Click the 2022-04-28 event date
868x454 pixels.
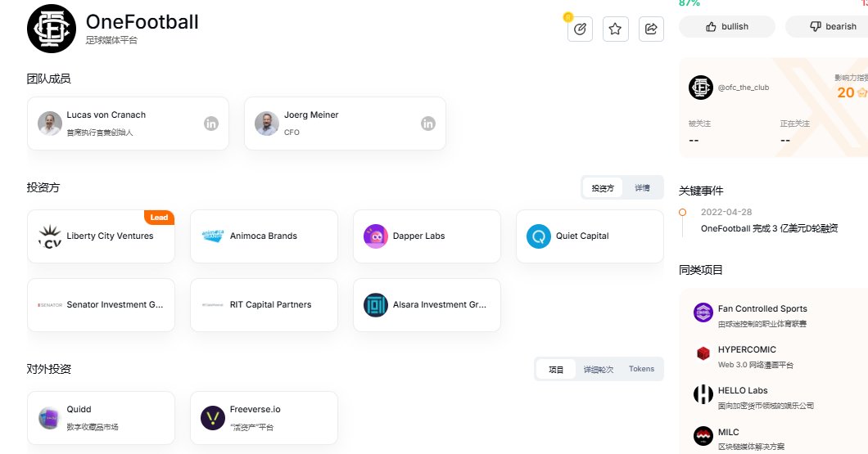coord(726,213)
